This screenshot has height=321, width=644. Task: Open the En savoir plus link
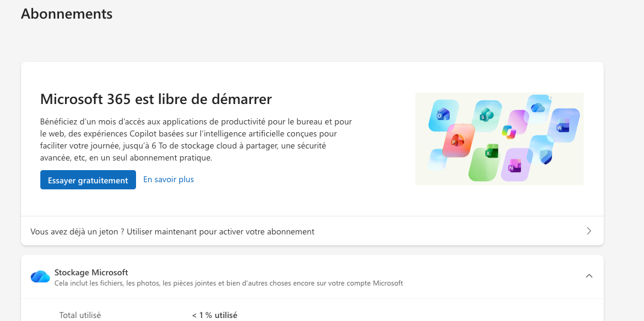click(169, 179)
